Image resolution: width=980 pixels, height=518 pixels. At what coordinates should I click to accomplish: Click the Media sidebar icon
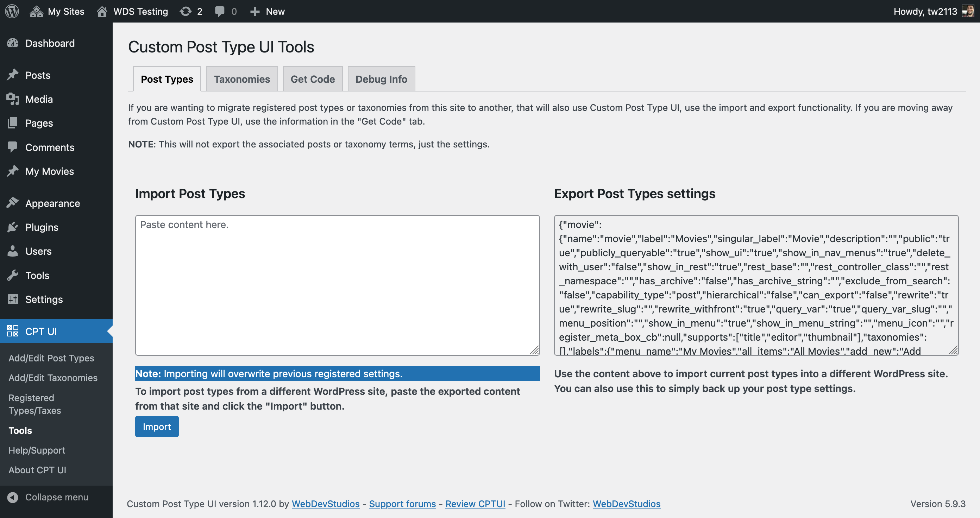pos(13,99)
